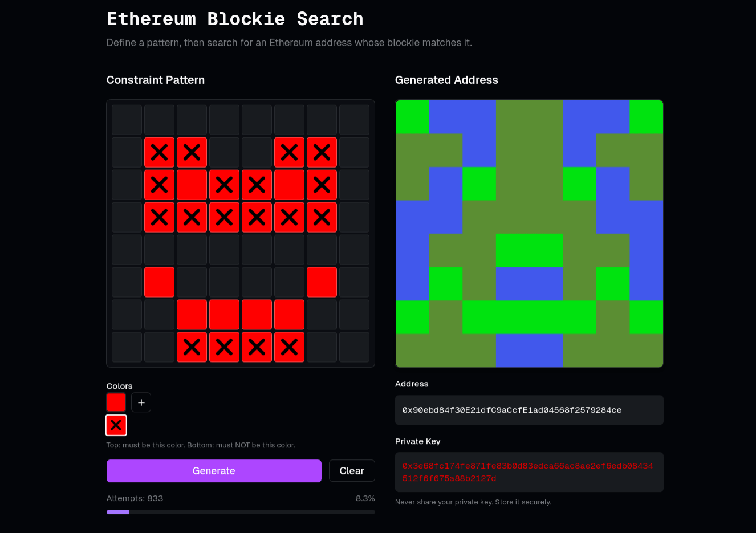756x533 pixels.
Task: Click the add color plus button
Action: pos(141,402)
